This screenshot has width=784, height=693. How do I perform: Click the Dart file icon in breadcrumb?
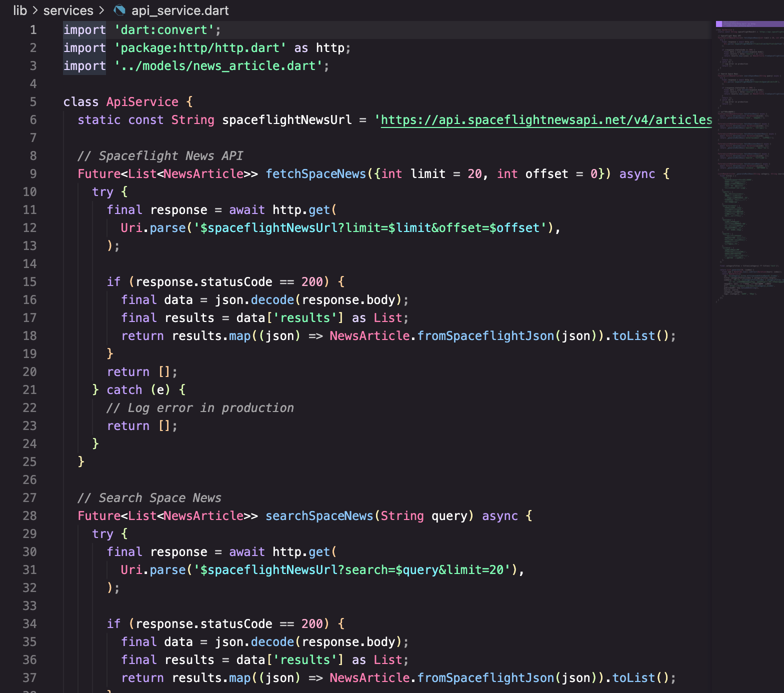tap(119, 10)
